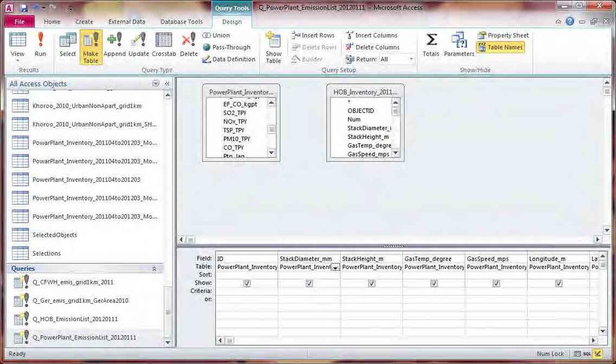Select the Design tab under Query Tools
This screenshot has height=364, width=616.
(232, 22)
